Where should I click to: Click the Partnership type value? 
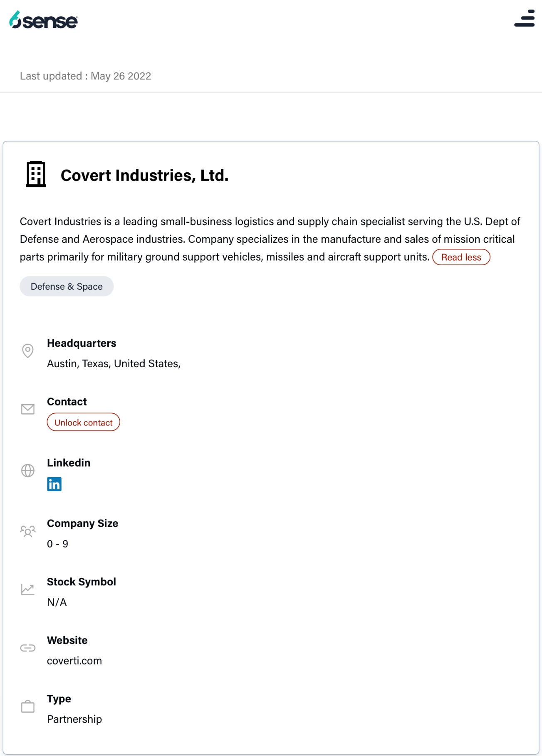[74, 719]
